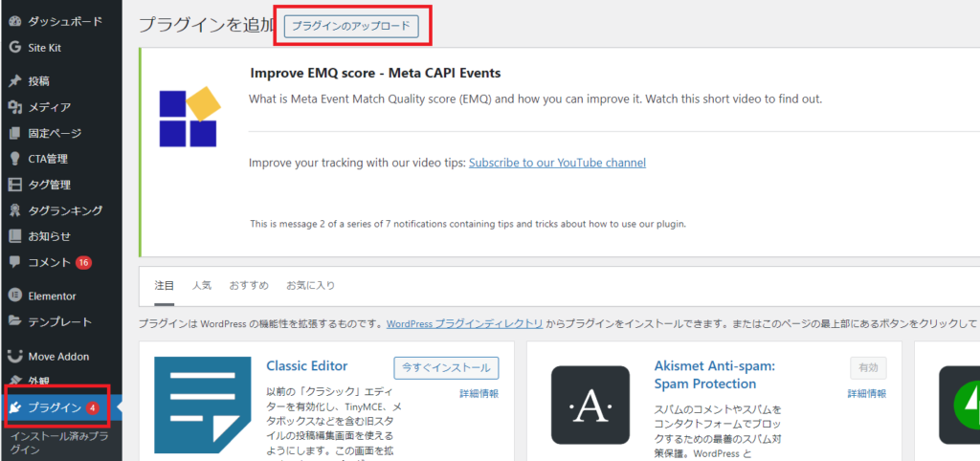The image size is (980, 461).
Task: Select プラグイン menu in sidebar
Action: (x=55, y=407)
